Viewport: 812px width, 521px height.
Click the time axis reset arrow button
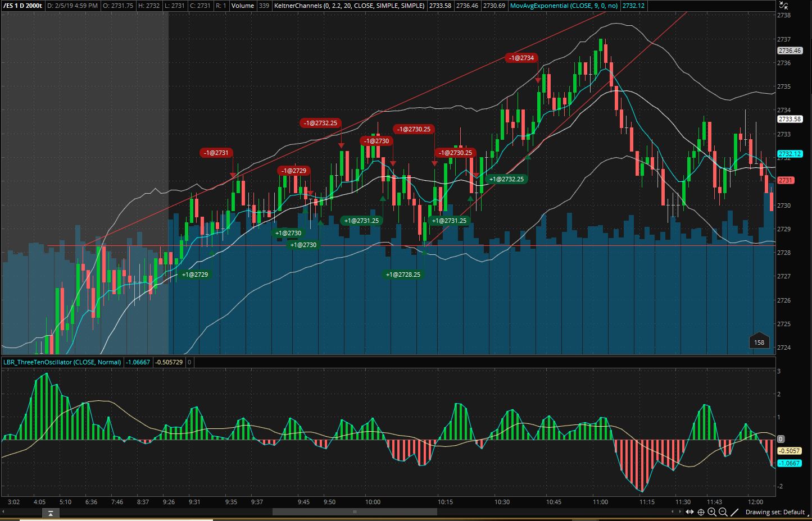click(50, 513)
